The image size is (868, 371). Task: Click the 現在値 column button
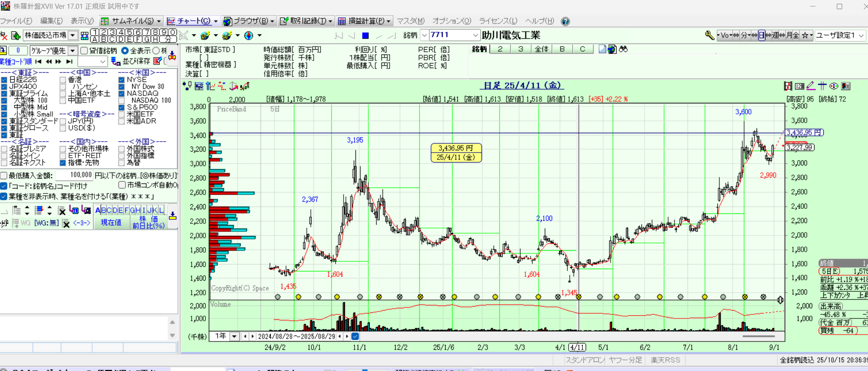point(111,223)
